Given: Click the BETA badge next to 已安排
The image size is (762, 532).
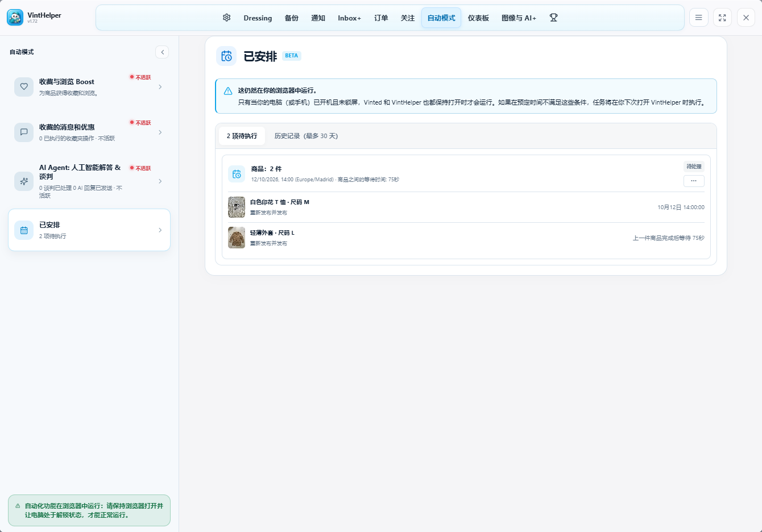Looking at the screenshot, I should tap(292, 56).
